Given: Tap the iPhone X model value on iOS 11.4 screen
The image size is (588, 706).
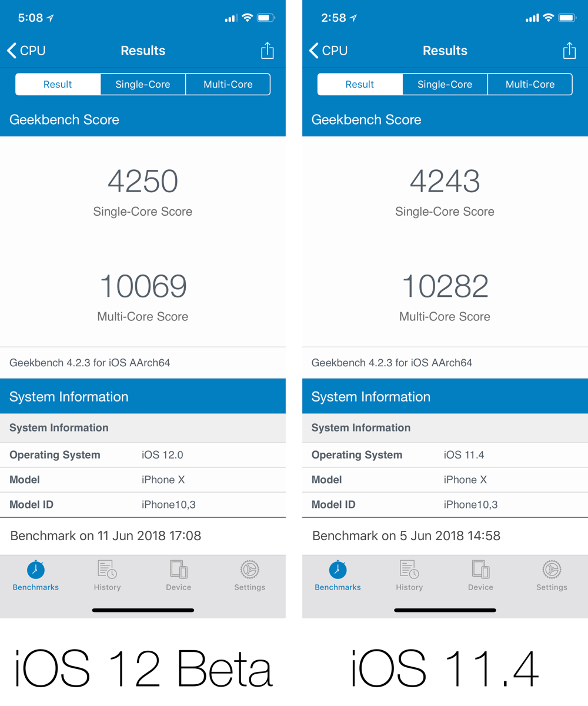Looking at the screenshot, I should pos(466,480).
